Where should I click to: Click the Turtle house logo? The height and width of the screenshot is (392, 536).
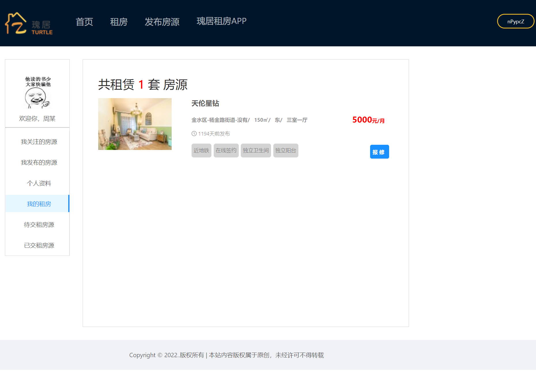(29, 23)
